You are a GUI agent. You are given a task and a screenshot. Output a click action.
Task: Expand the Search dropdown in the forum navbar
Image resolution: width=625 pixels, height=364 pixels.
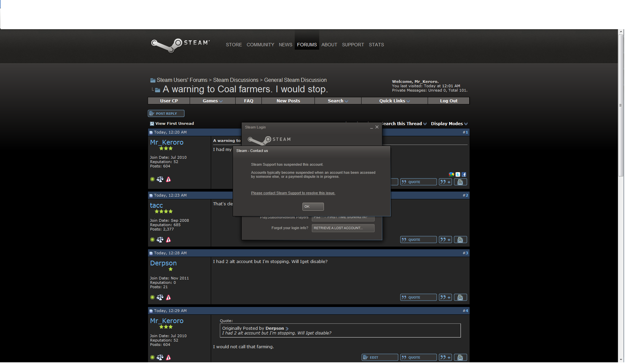coord(338,101)
